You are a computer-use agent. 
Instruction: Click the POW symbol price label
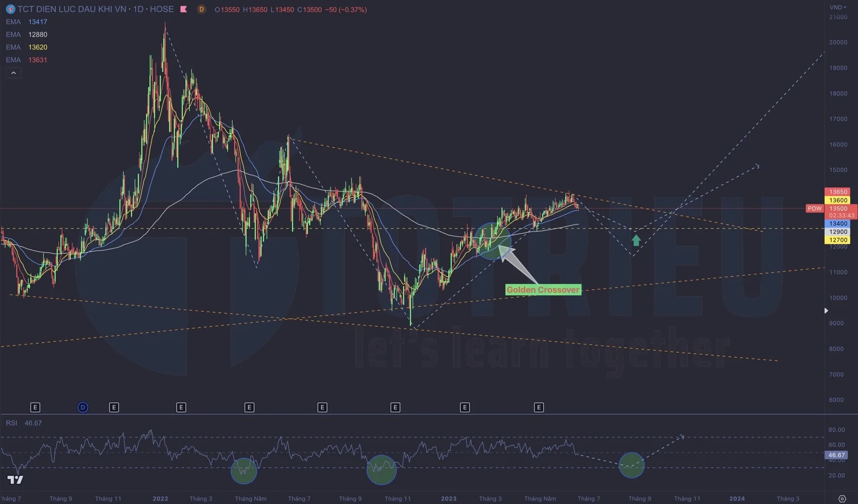tap(815, 208)
